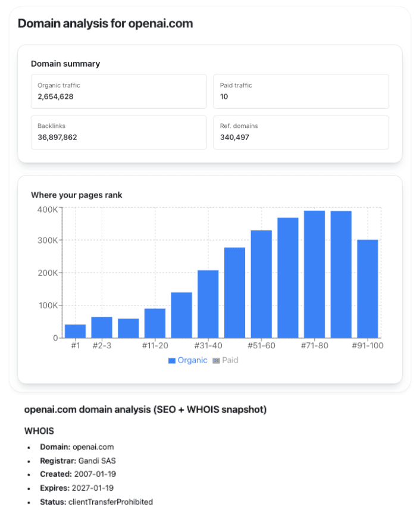Click the 300K y-axis label
420x512 pixels.
tap(48, 241)
